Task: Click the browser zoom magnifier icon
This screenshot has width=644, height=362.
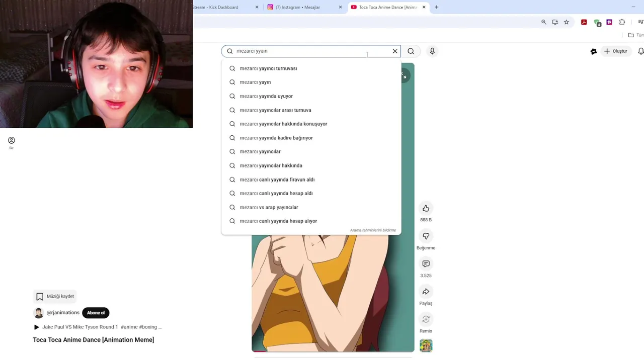Action: (544, 22)
